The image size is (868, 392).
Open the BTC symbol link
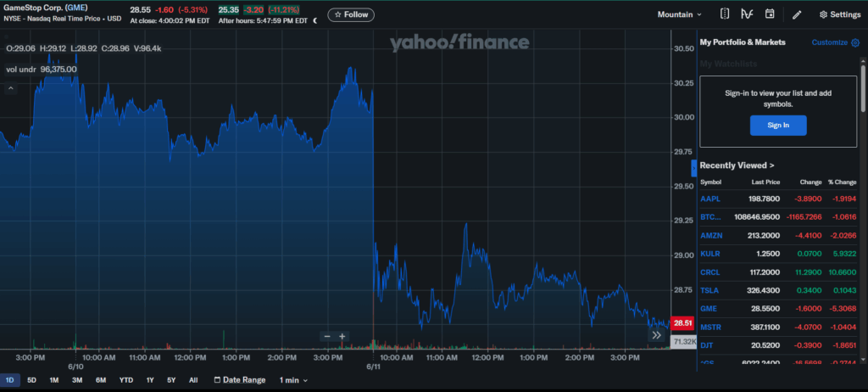click(x=711, y=217)
